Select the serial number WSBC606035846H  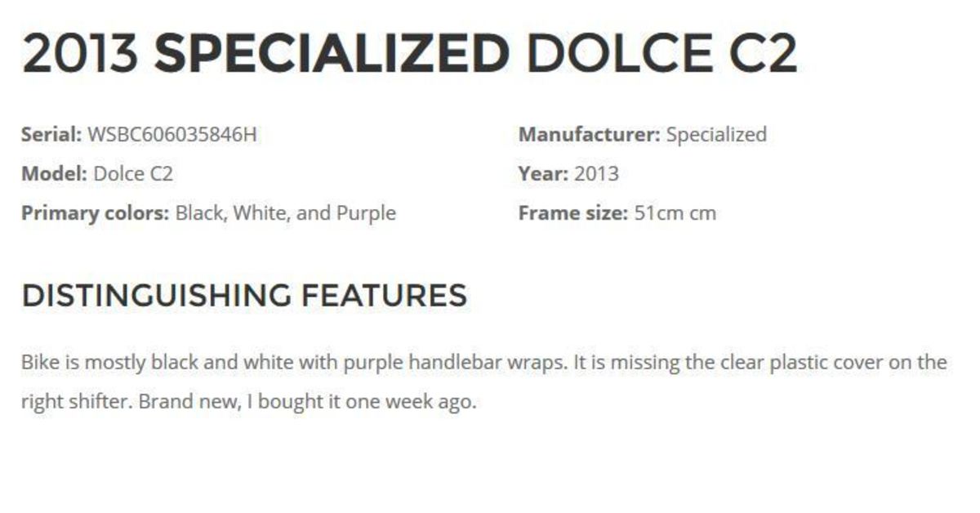pos(171,134)
